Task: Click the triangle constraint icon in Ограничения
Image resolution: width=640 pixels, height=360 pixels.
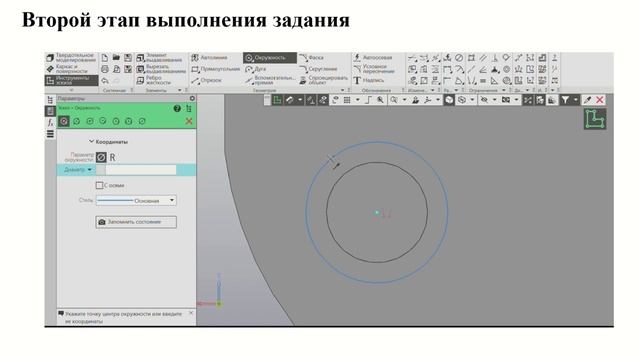Action: point(494,81)
